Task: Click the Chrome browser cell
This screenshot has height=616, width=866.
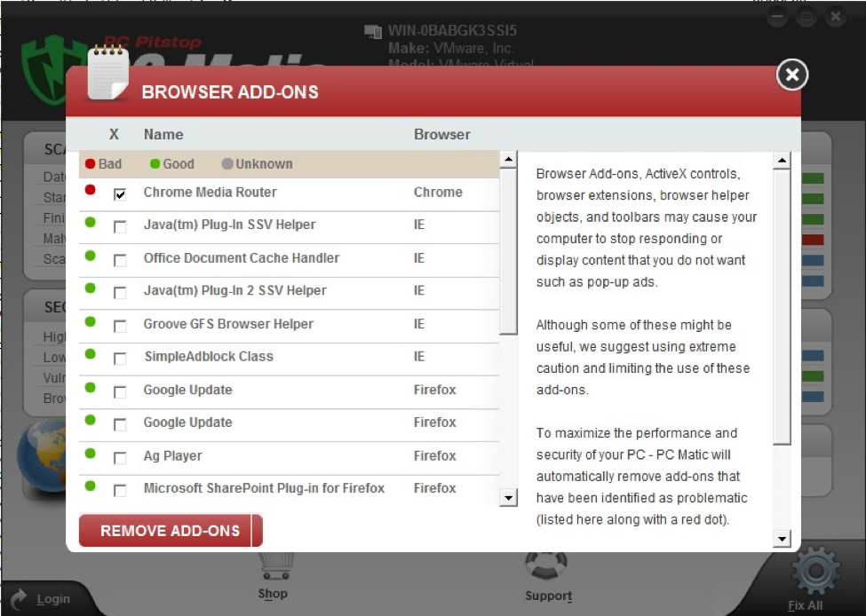Action: [x=438, y=192]
